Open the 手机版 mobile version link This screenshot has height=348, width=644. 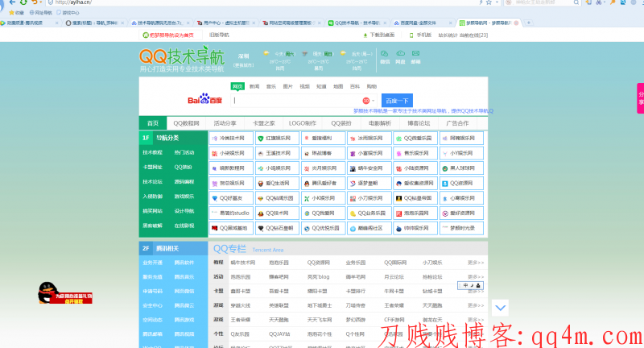pyautogui.click(x=420, y=35)
